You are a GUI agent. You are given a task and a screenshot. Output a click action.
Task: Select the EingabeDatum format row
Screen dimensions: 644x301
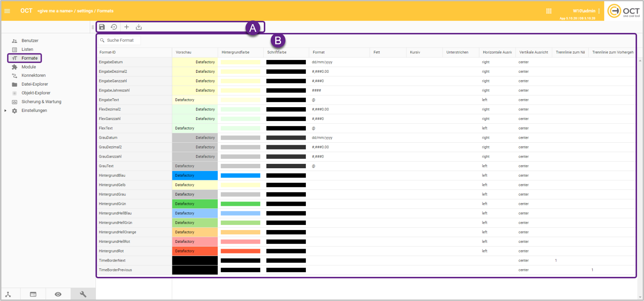click(111, 62)
